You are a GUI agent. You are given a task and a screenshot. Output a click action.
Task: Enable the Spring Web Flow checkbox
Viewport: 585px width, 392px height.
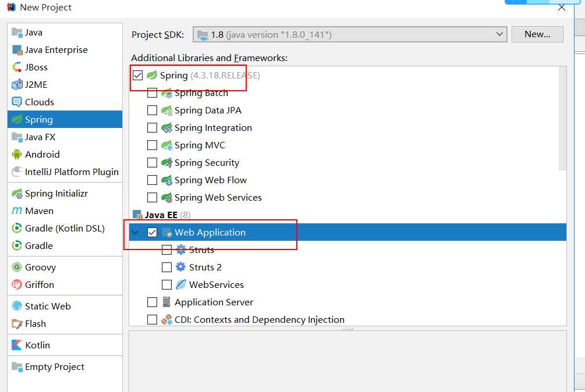153,180
